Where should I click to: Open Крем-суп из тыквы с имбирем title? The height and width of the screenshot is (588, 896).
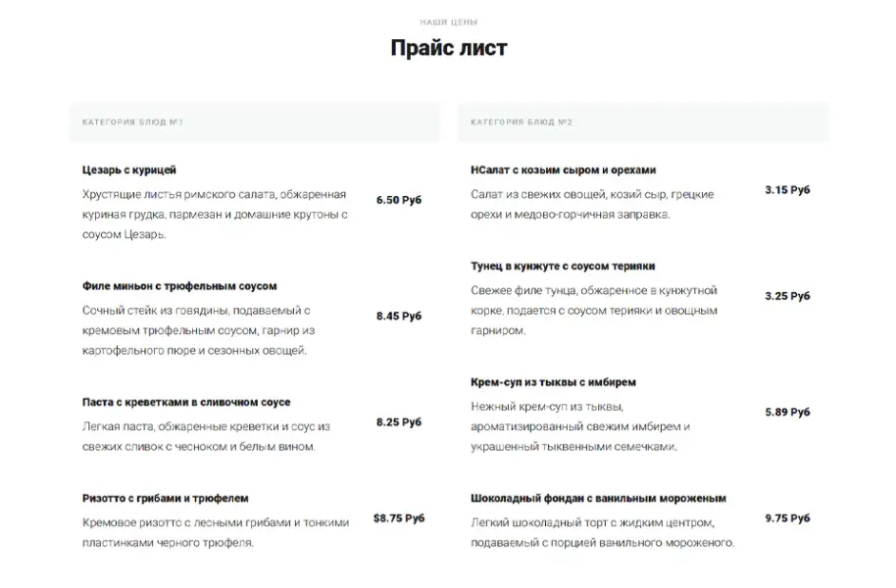coord(553,382)
